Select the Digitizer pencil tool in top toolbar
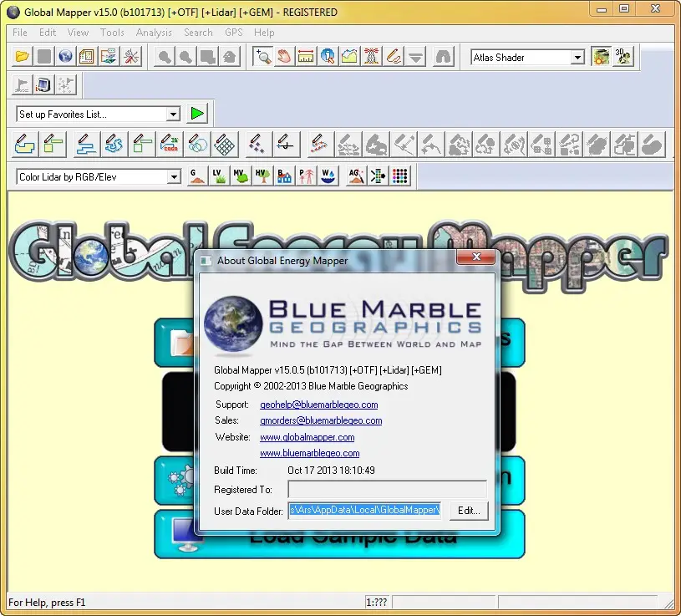The image size is (681, 616). pos(394,57)
